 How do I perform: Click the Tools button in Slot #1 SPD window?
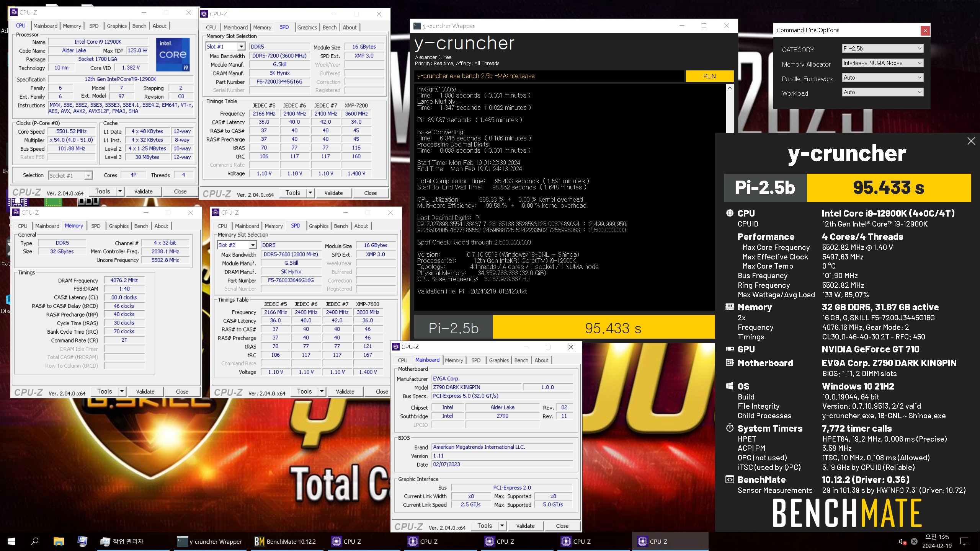(293, 193)
